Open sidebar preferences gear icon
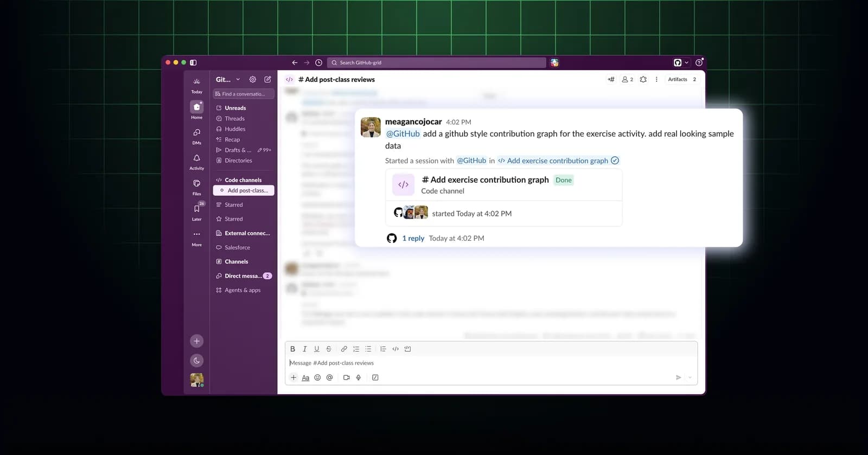 pyautogui.click(x=253, y=79)
